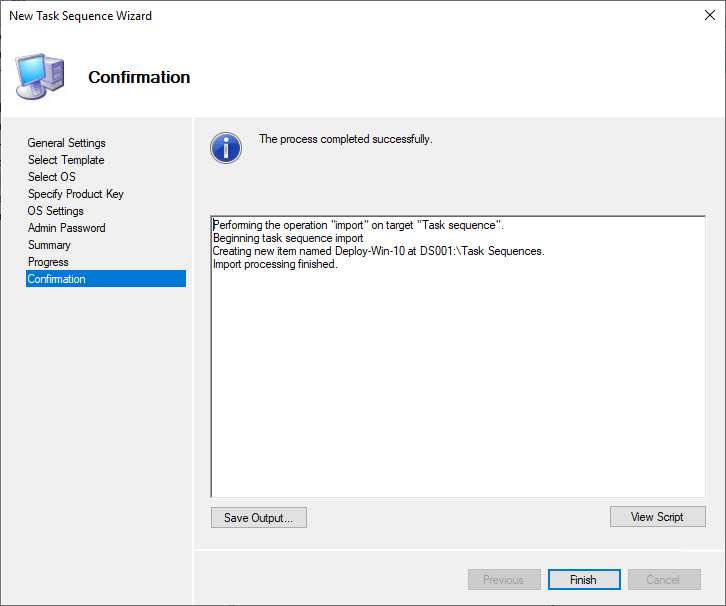Screen dimensions: 726x606
Task: Open the Select OS step
Action: click(x=51, y=177)
